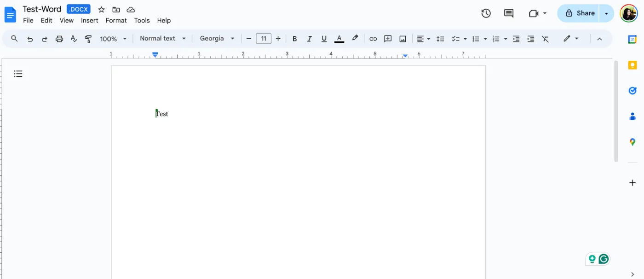The height and width of the screenshot is (279, 644).
Task: Open the Format menu
Action: point(116,20)
